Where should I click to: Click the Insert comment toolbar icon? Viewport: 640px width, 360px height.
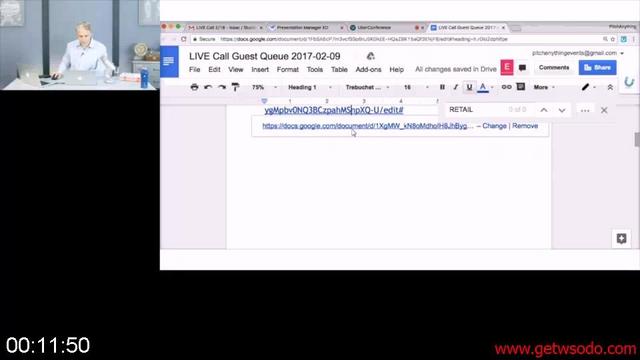click(x=520, y=87)
